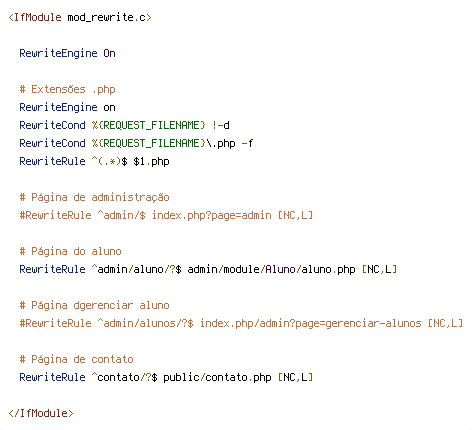This screenshot has width=472, height=430.
Task: Click the RewriteCond line ending in -f
Action: [x=136, y=143]
